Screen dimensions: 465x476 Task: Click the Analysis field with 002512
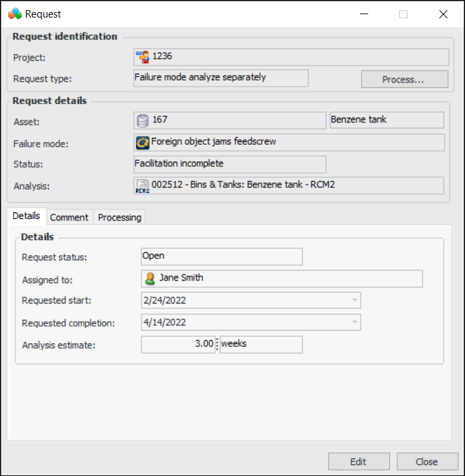[289, 186]
